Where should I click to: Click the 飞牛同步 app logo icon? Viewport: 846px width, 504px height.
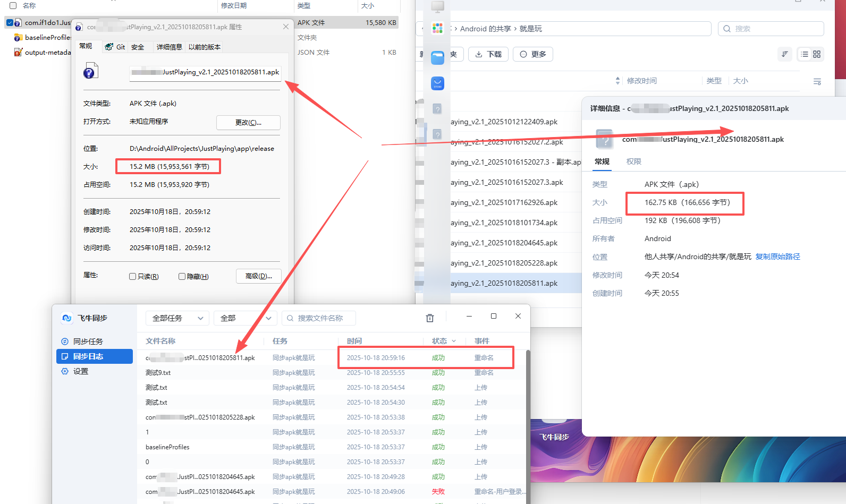(x=67, y=318)
